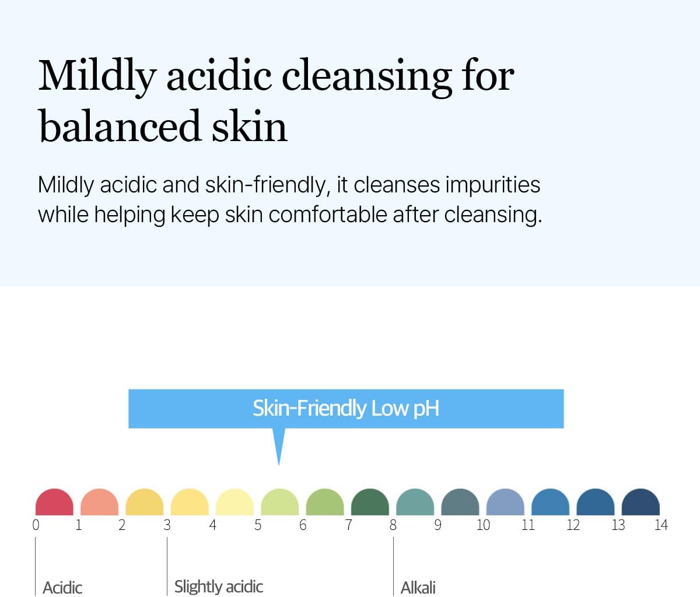Click the golden yellow pH 2 swatch

click(x=145, y=502)
